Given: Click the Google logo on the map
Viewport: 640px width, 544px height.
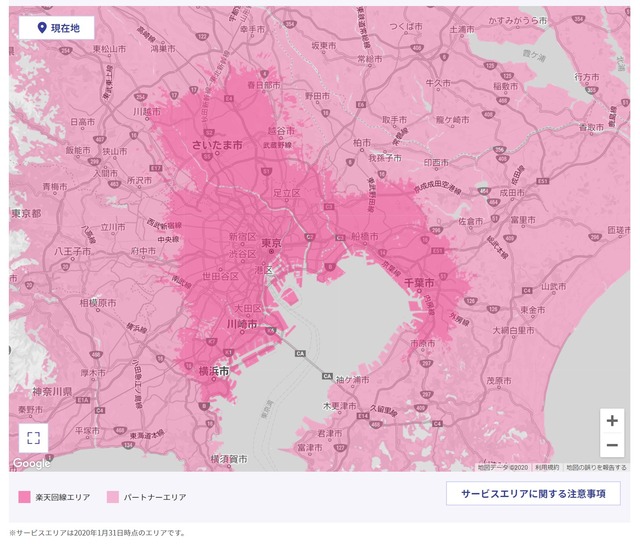Looking at the screenshot, I should (31, 463).
